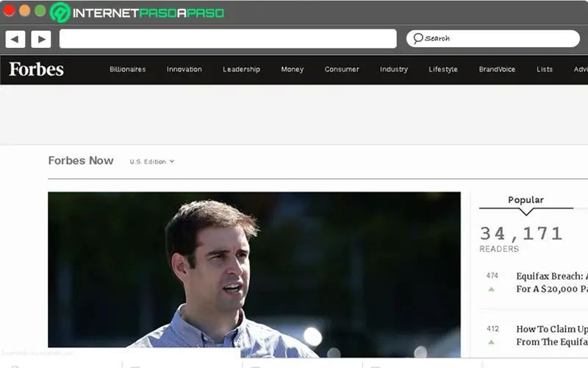This screenshot has height=368, width=588.
Task: Open the Lifestyle menu
Action: pos(443,69)
